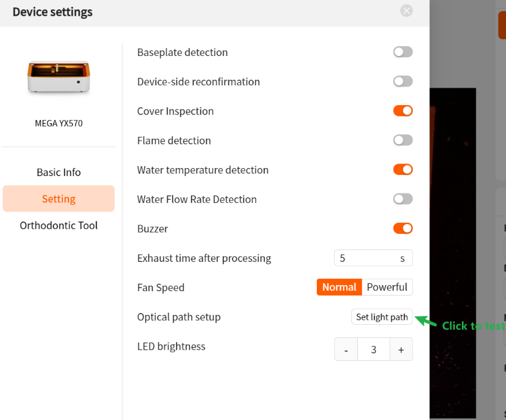Mute the Buzzer toggle
506x420 pixels.
(x=403, y=228)
